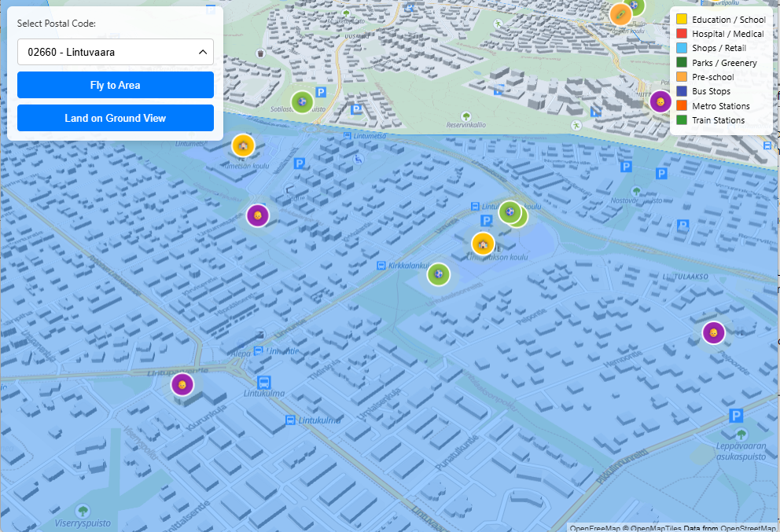Click the trash bin icon on the map
This screenshot has height=532, width=780.
point(260,53)
